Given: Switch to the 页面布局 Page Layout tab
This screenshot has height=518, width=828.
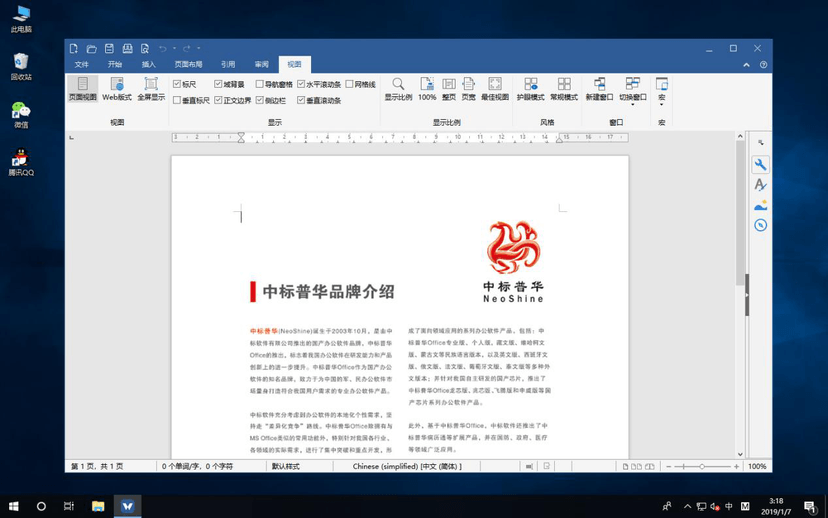Looking at the screenshot, I should pyautogui.click(x=189, y=64).
